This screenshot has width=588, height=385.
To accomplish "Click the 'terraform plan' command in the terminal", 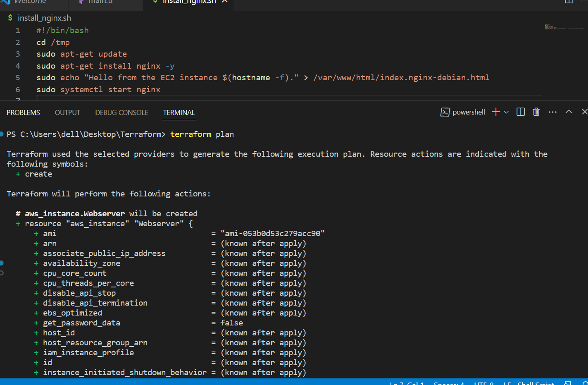I will click(202, 134).
